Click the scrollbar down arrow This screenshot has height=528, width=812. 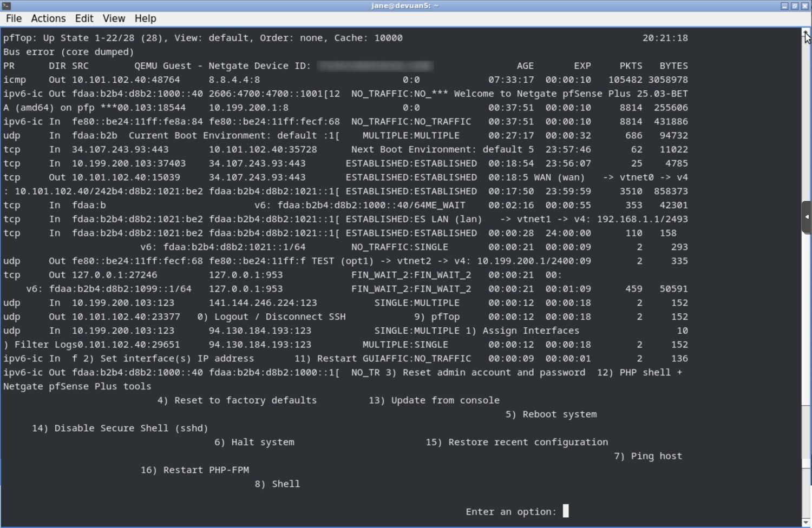[x=806, y=522]
